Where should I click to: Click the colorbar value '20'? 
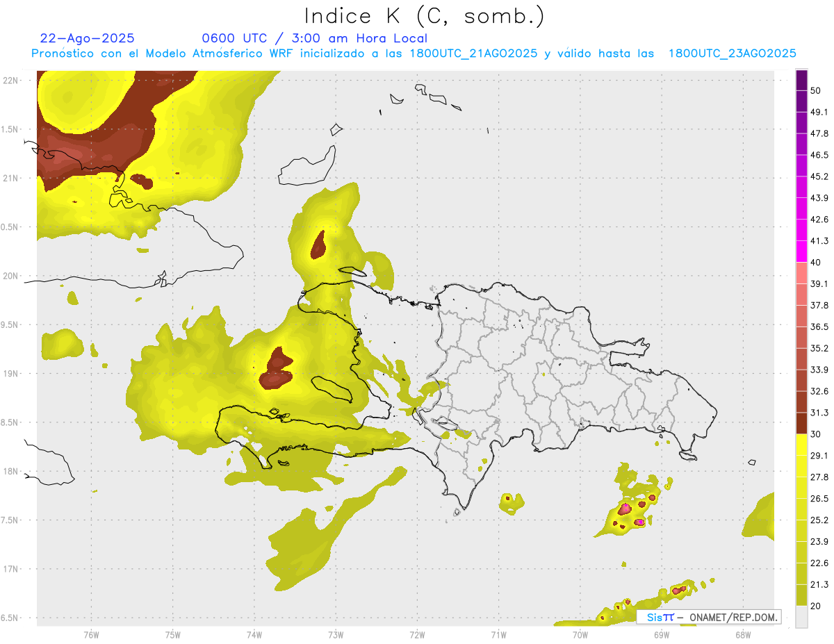pyautogui.click(x=816, y=606)
